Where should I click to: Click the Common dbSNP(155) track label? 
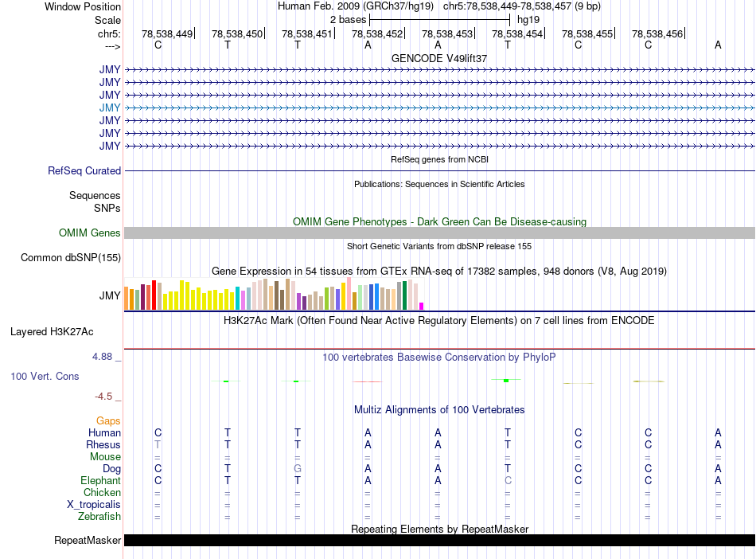coord(71,258)
